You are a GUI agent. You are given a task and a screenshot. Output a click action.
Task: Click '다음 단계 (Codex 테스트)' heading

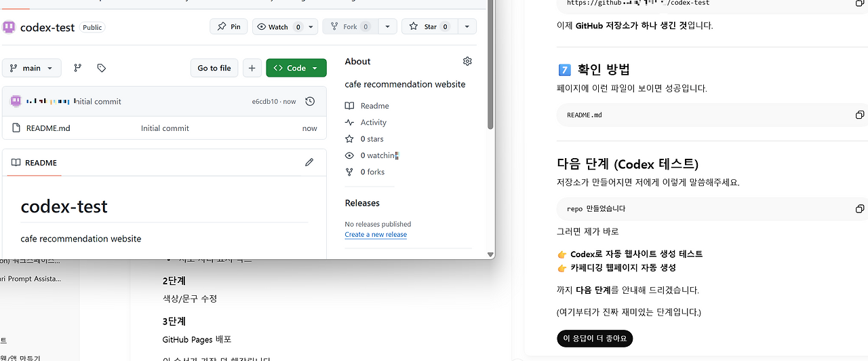click(x=627, y=164)
